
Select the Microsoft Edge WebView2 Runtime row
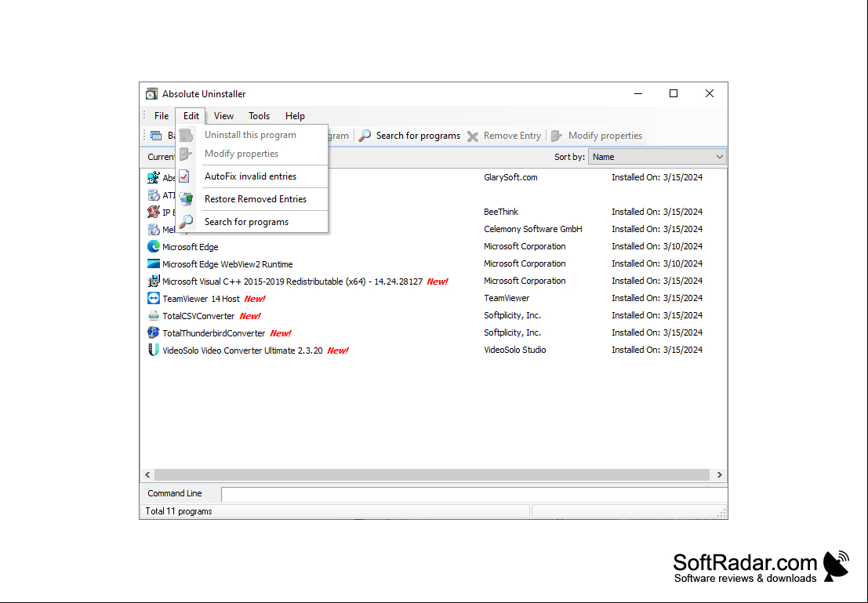pyautogui.click(x=434, y=263)
